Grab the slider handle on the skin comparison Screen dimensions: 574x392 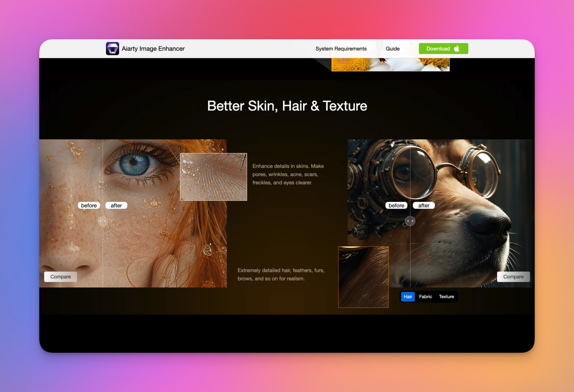pos(103,221)
